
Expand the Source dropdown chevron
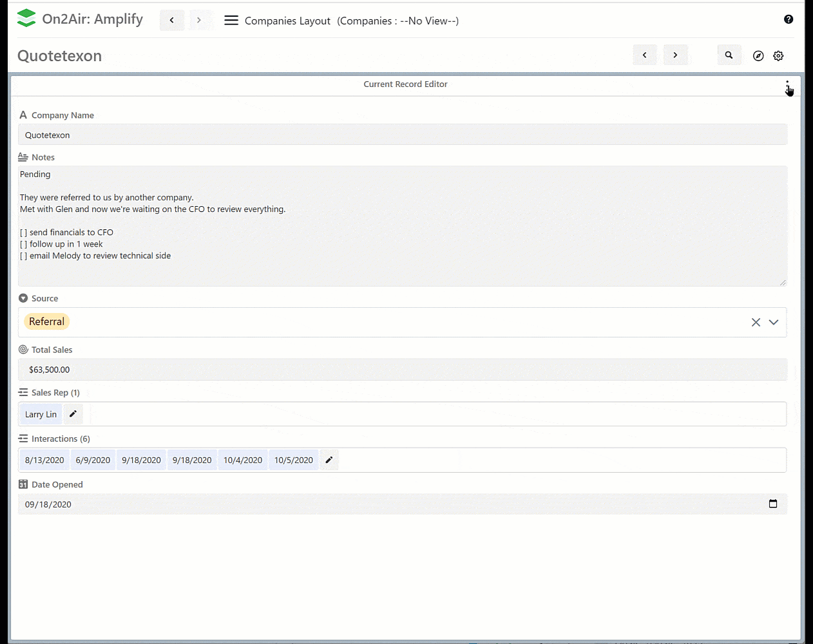coord(774,322)
